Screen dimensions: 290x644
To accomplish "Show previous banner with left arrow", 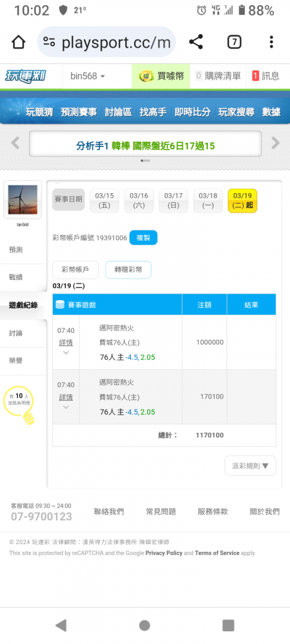I will pos(15,144).
